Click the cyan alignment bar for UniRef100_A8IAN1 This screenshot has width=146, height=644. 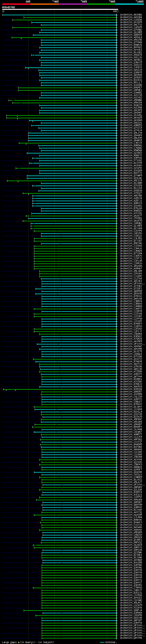[x=60, y=15]
